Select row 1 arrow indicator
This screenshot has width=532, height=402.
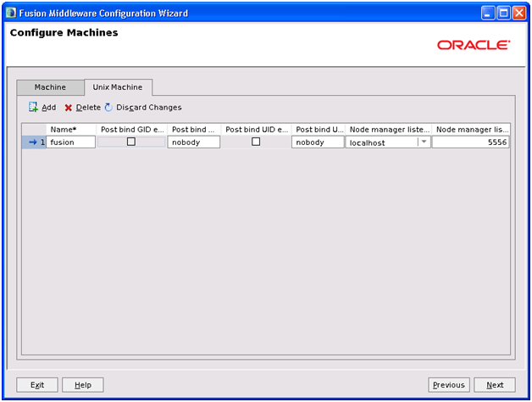33,142
